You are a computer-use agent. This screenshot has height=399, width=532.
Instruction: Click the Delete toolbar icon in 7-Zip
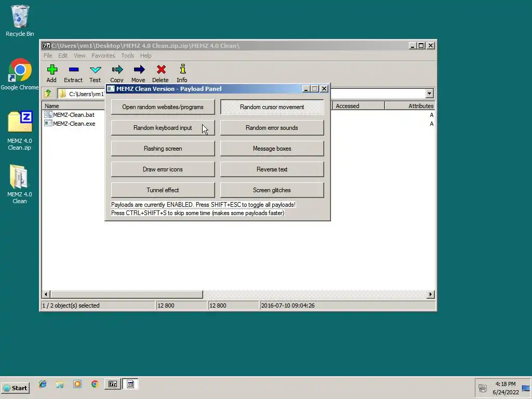(x=161, y=70)
